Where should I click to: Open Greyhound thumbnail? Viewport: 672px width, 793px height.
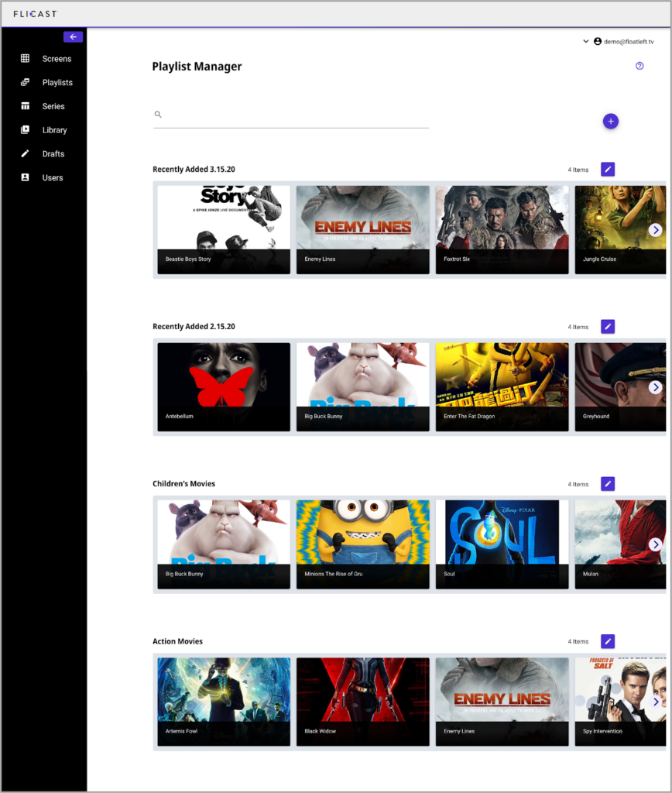[x=620, y=387]
